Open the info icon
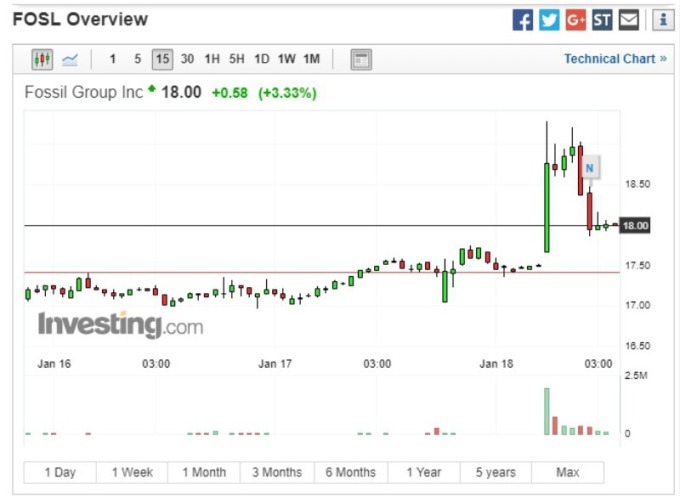Viewport: 680px width, 496px height. click(663, 20)
